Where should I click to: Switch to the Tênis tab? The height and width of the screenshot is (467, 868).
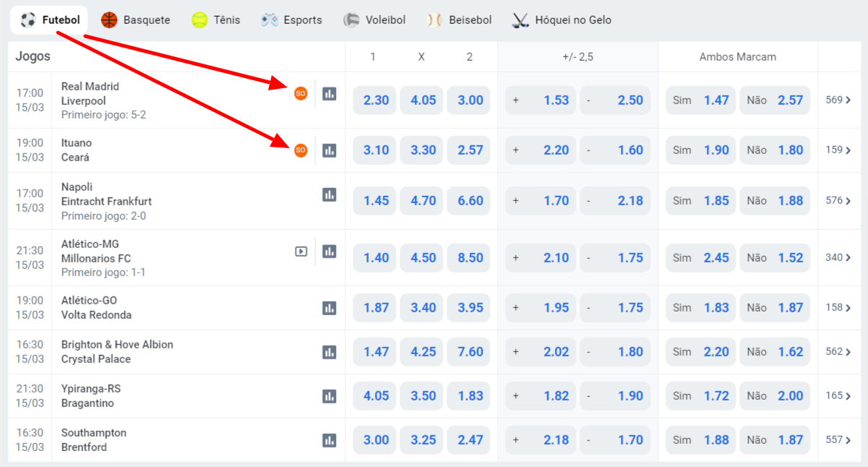click(216, 20)
